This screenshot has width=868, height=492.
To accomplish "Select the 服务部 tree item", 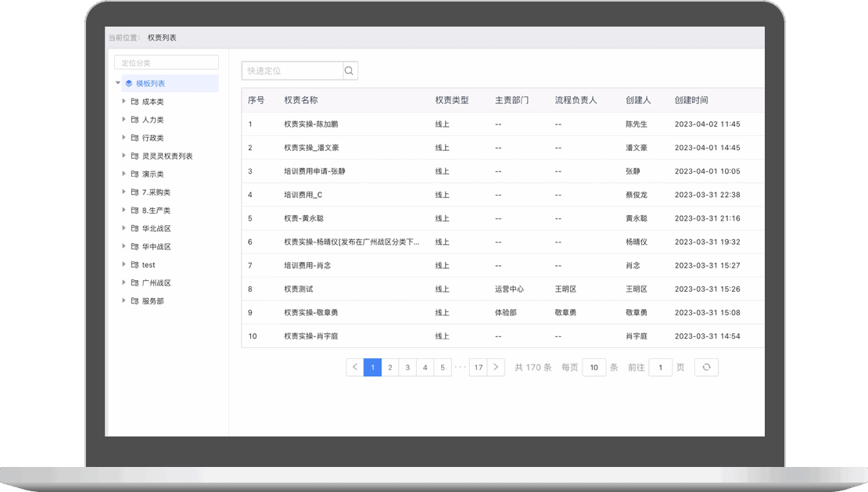I will [152, 301].
